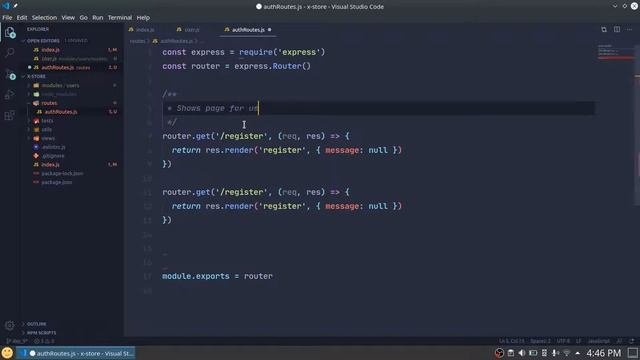Click the Split Editor icon
640x360 pixels.
click(x=617, y=29)
